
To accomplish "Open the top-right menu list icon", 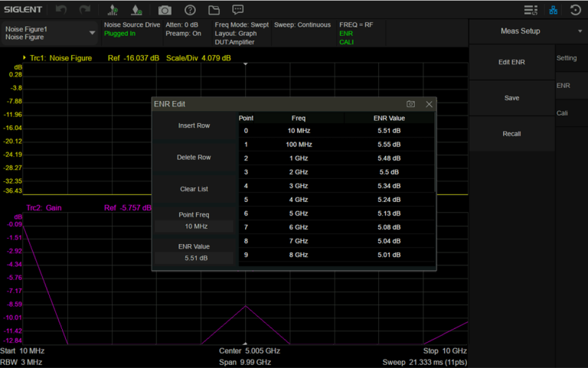I will coord(531,10).
